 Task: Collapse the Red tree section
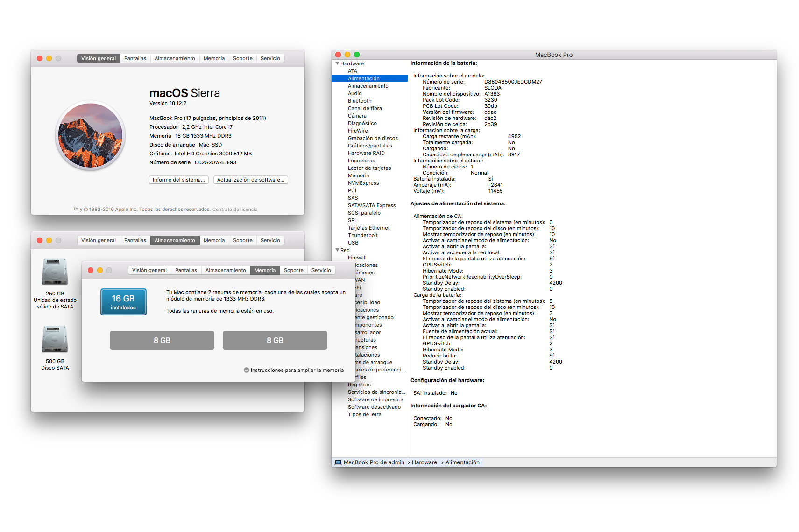point(337,250)
